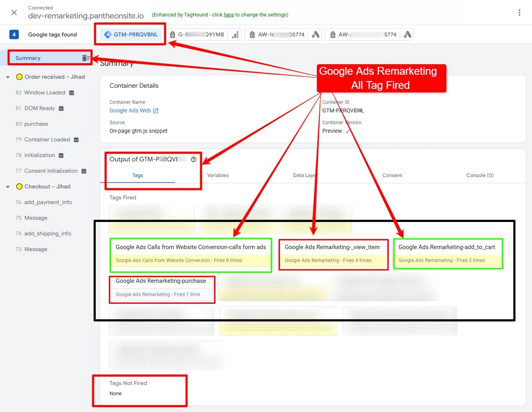Viewport: 532px width, 412px height.
Task: Select event 73 Message
Action: click(32, 249)
